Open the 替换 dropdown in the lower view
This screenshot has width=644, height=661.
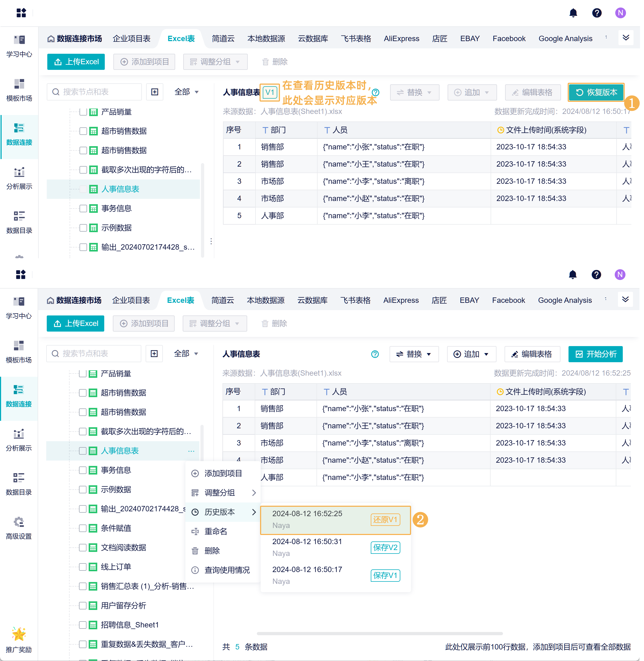(x=414, y=354)
